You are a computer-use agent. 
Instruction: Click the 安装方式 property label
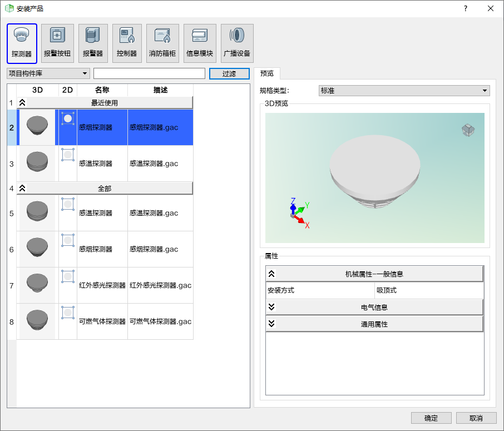coord(320,290)
